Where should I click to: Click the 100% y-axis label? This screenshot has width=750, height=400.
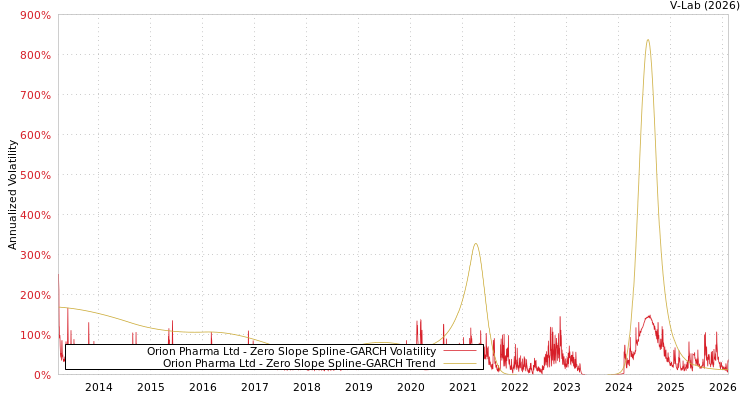click(x=35, y=335)
